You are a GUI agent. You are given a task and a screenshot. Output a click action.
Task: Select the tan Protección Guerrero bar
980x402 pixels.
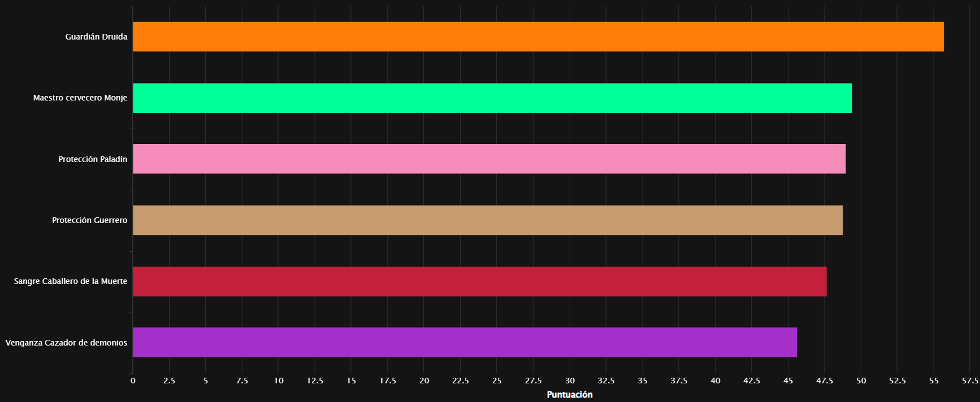[x=488, y=220]
